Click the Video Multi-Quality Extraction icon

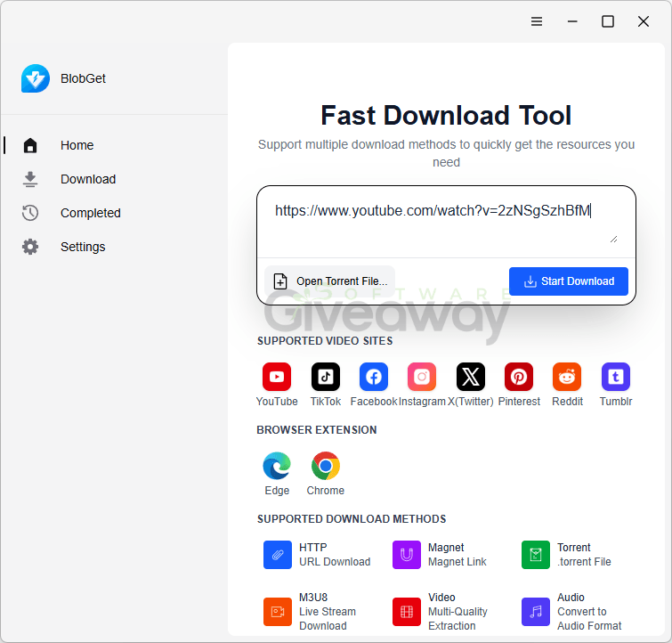pyautogui.click(x=406, y=612)
